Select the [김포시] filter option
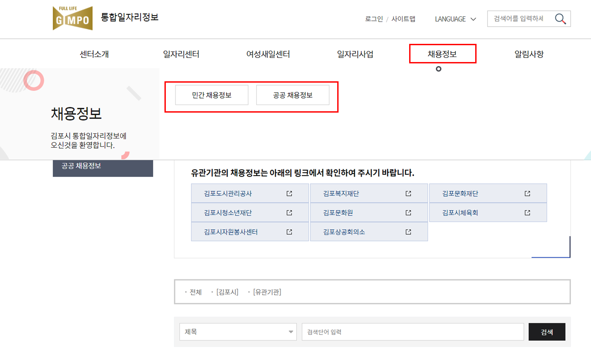Image resolution: width=591 pixels, height=364 pixels. pos(227,292)
